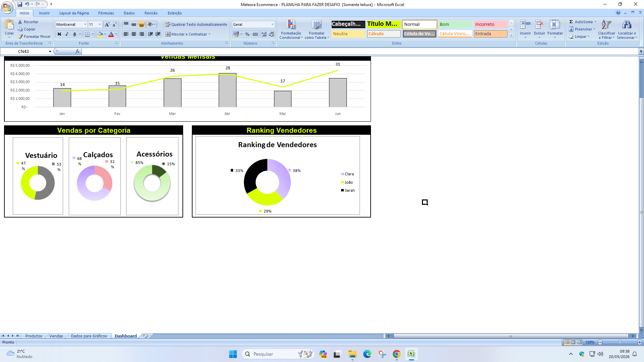Increase indent in alignment group
644x362 pixels.
click(158, 34)
